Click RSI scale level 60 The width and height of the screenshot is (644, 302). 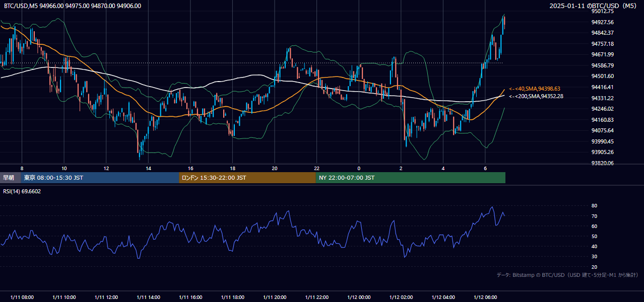595,226
